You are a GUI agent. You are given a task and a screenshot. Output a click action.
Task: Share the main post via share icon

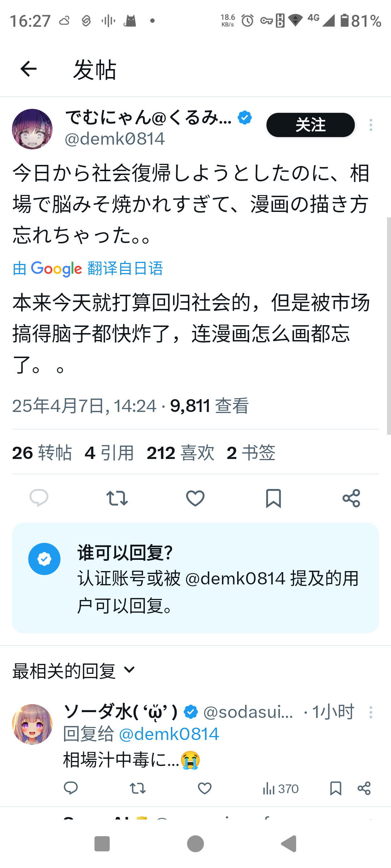[351, 498]
